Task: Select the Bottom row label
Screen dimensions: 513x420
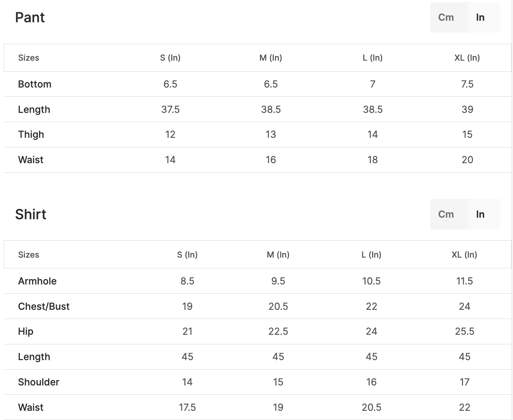Action: 35,84
